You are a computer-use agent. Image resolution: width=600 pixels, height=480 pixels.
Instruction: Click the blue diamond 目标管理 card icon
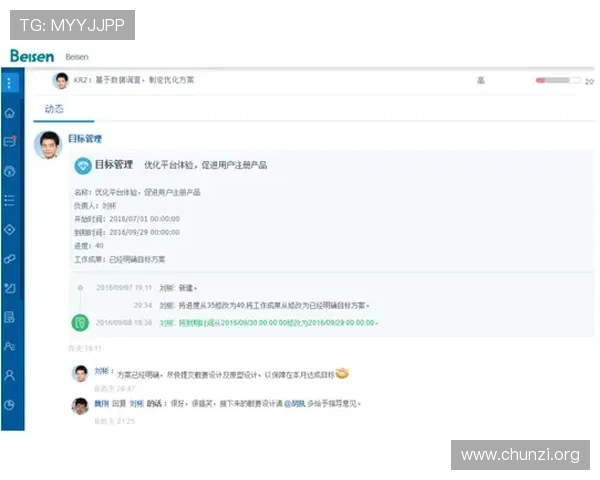pyautogui.click(x=83, y=165)
